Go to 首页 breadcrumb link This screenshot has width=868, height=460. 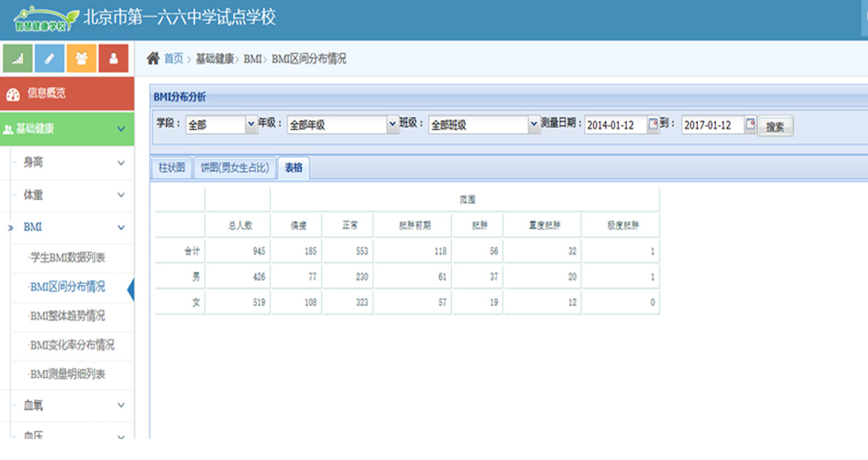pyautogui.click(x=174, y=59)
